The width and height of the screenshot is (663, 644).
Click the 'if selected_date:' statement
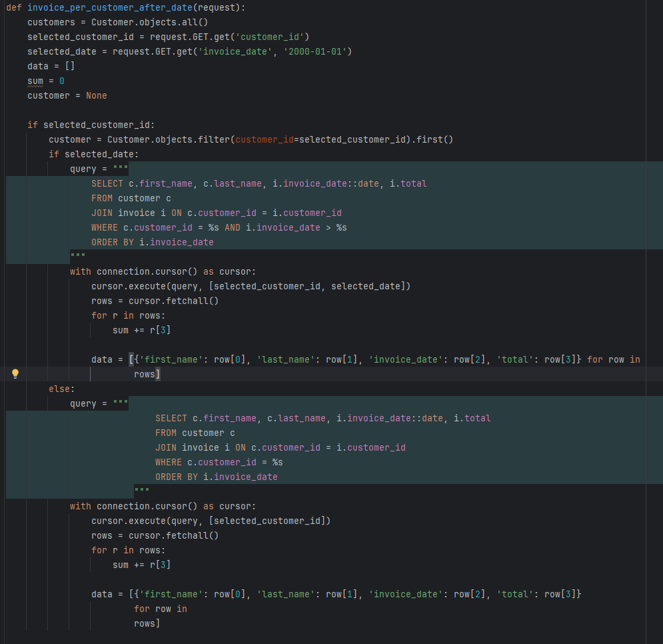[93, 155]
